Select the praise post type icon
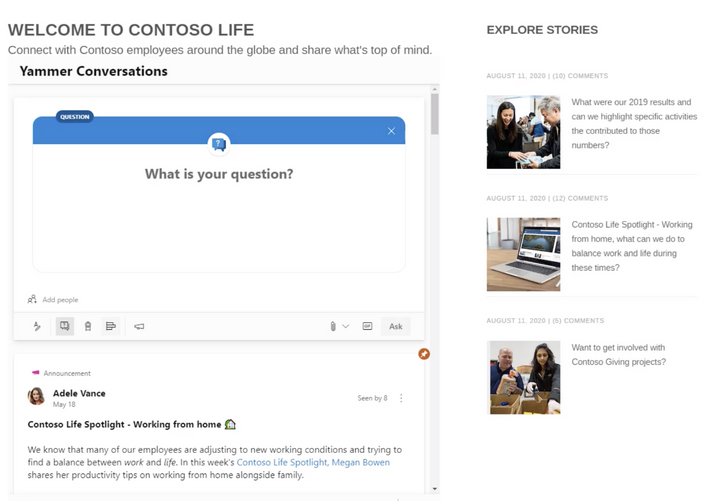 tap(88, 326)
